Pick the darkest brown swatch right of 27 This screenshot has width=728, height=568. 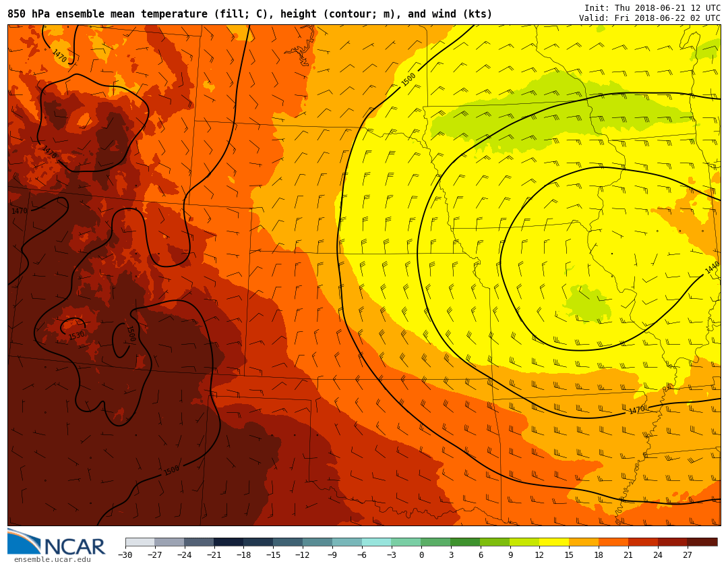click(x=702, y=542)
